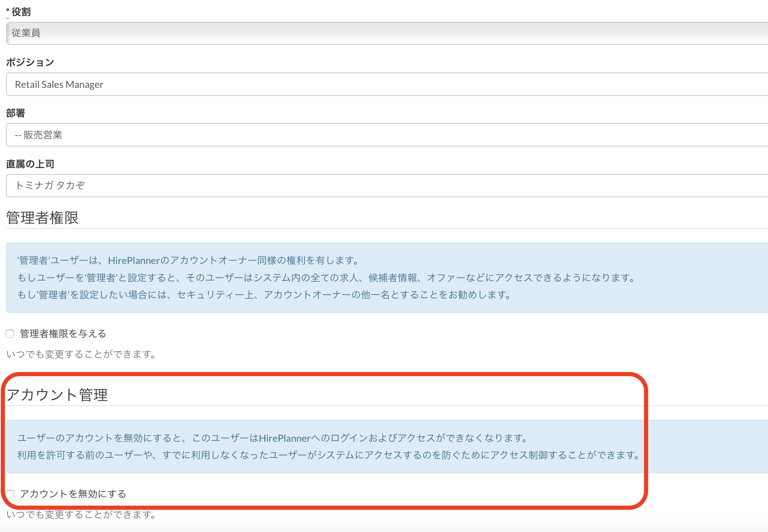Click the 役割 field label
768x532 pixels.
pyautogui.click(x=21, y=12)
